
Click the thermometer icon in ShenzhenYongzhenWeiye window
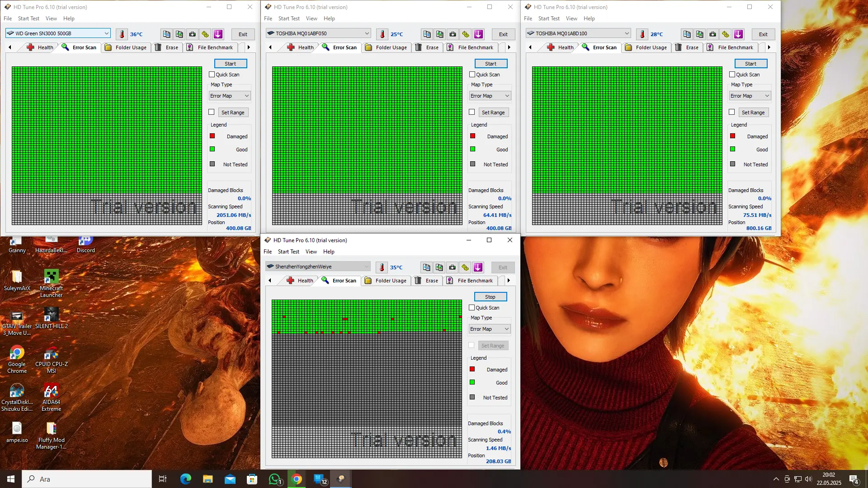click(x=382, y=267)
